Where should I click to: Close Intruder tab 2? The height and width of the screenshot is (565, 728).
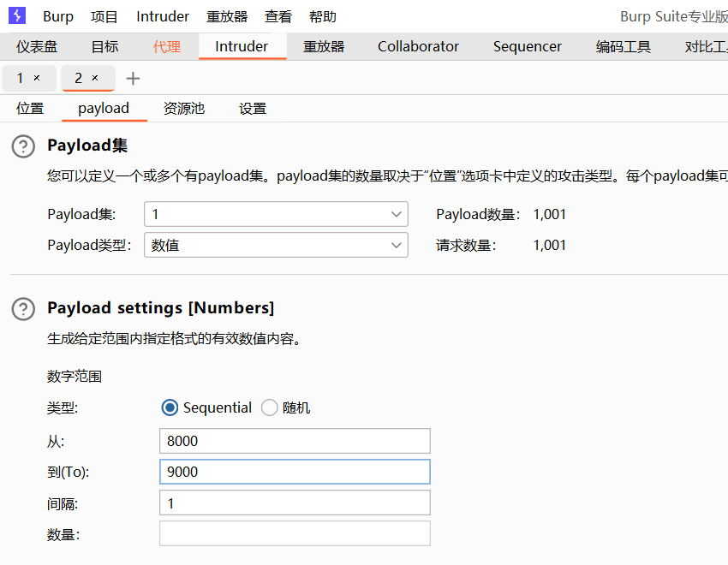95,78
